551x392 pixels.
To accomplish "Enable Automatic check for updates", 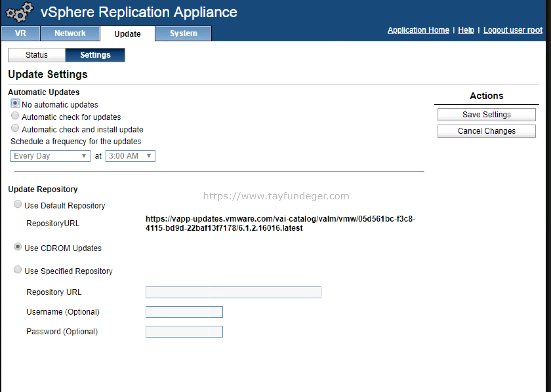I will click(x=15, y=115).
